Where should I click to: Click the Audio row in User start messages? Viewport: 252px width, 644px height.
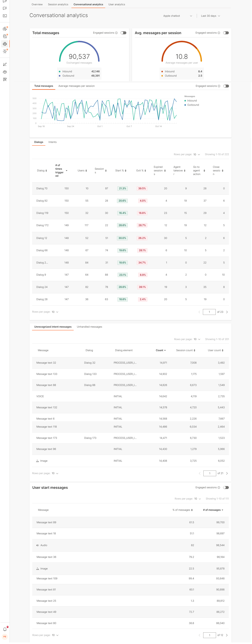coord(130,545)
